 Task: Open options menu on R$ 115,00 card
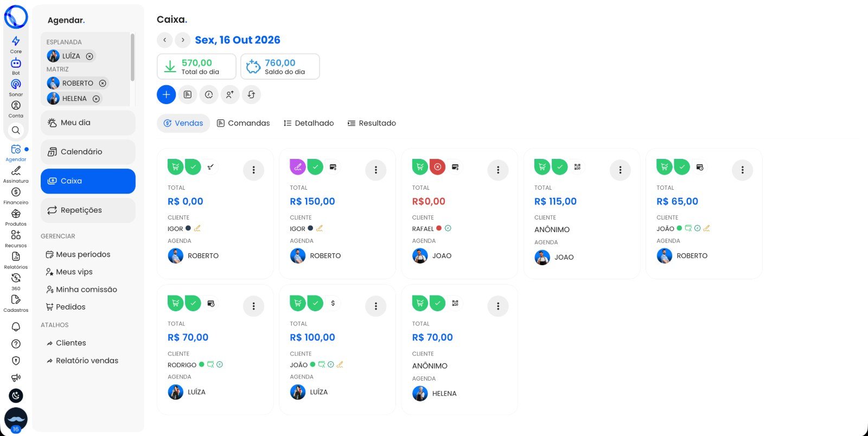coord(620,170)
